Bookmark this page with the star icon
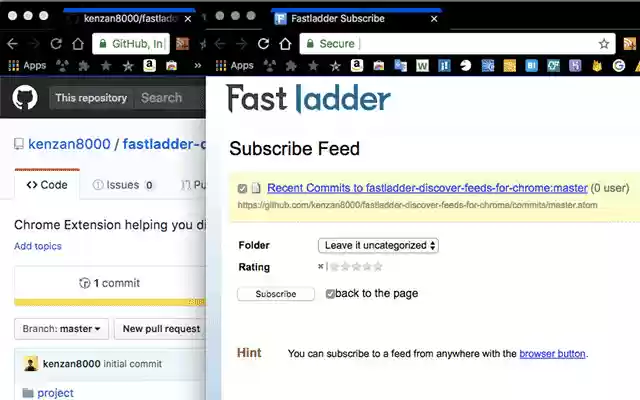This screenshot has width=640, height=400. [x=604, y=44]
